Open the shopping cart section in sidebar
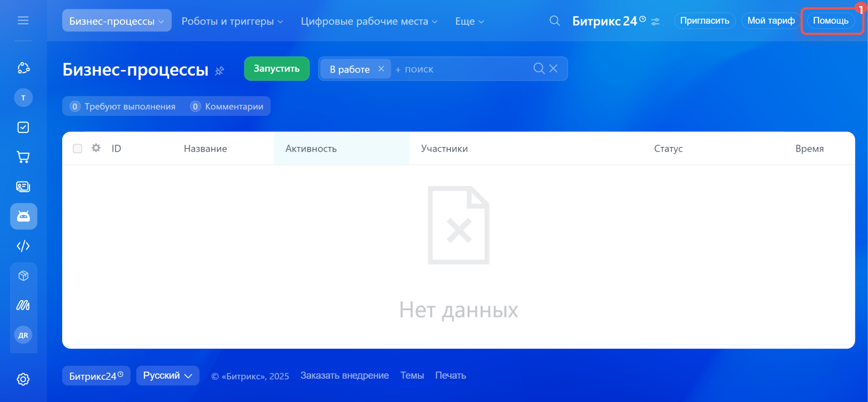This screenshot has height=402, width=868. click(23, 157)
